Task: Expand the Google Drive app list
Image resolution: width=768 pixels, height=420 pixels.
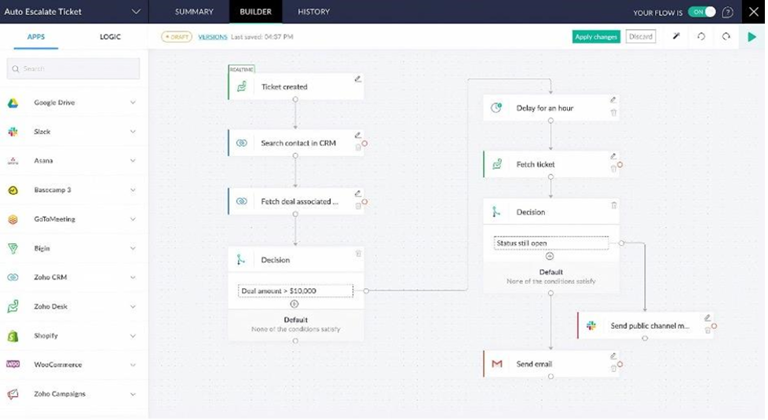Action: (133, 102)
